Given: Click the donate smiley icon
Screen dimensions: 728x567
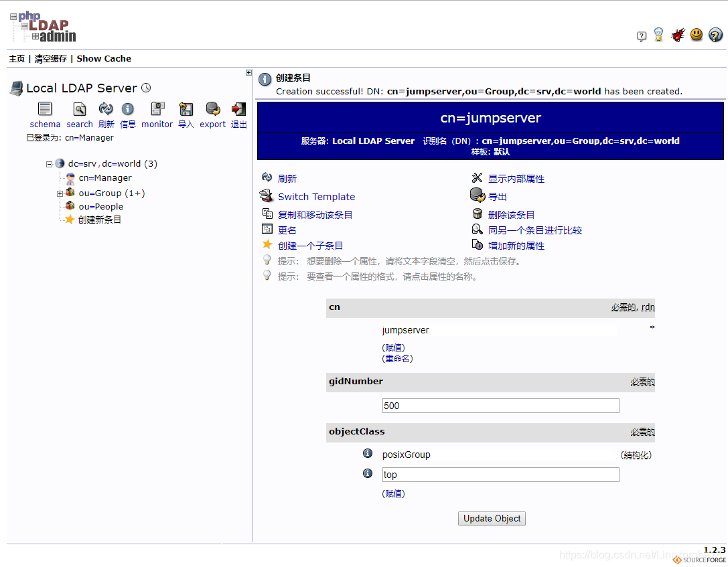Looking at the screenshot, I should click(697, 34).
